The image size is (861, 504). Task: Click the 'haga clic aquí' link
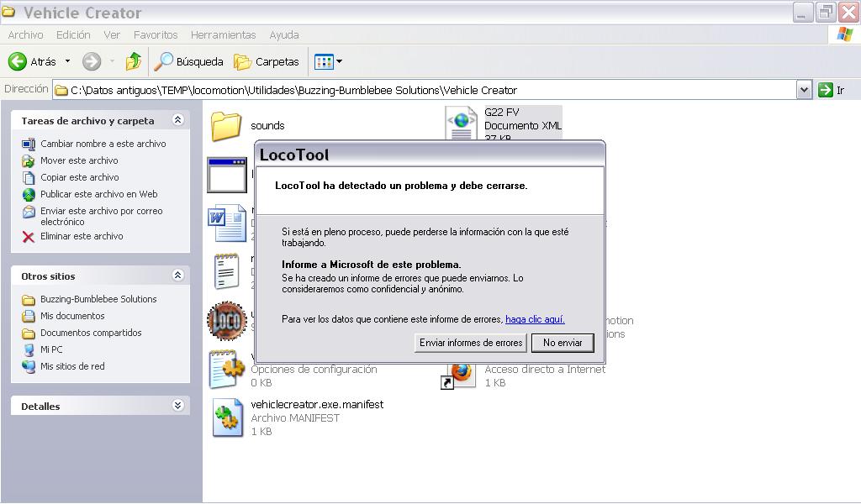coord(535,319)
